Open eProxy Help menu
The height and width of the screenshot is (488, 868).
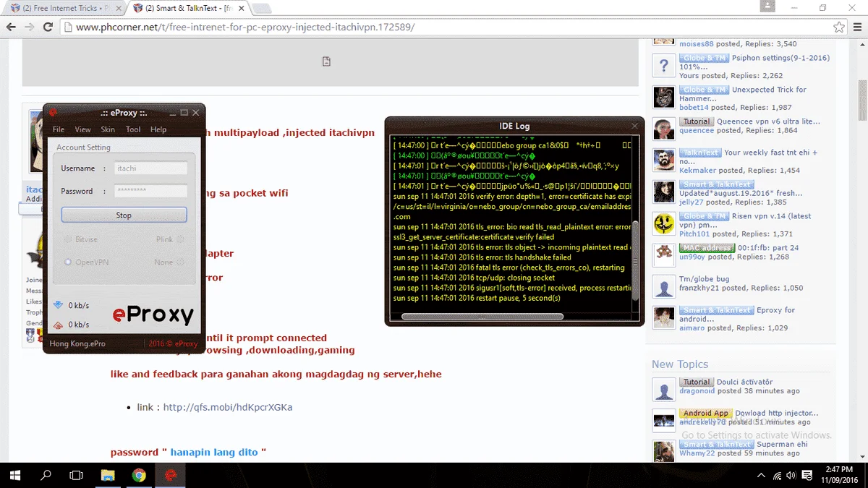(158, 129)
